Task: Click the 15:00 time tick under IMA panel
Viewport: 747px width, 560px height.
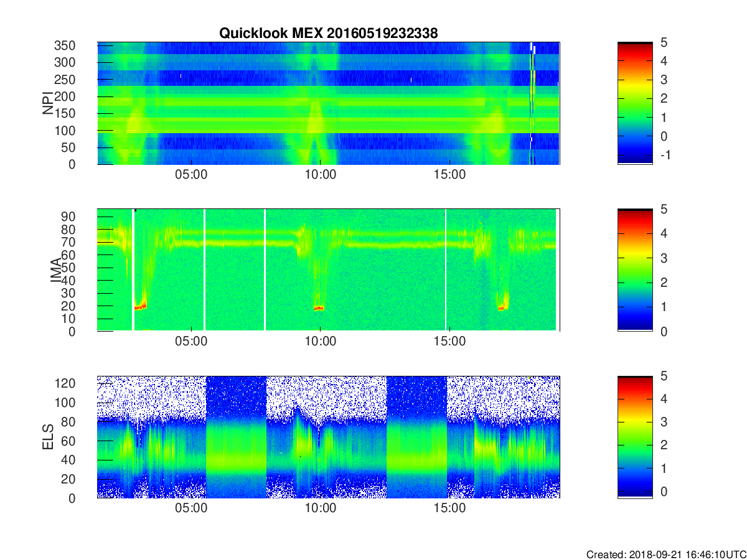Action: click(449, 342)
